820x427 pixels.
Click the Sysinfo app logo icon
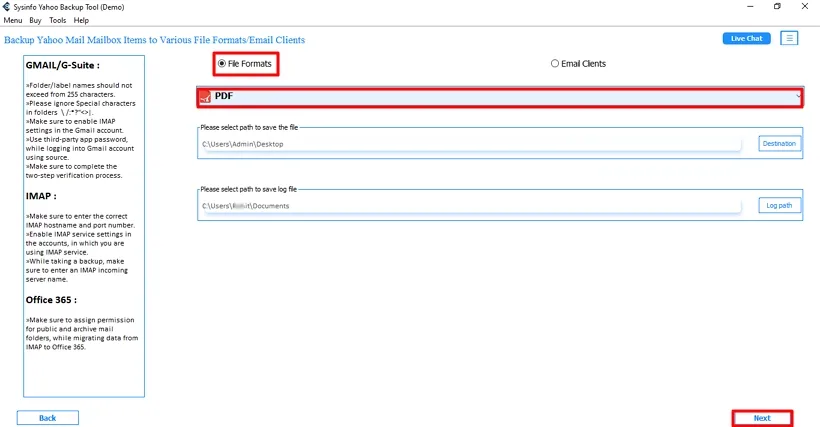(x=6, y=7)
